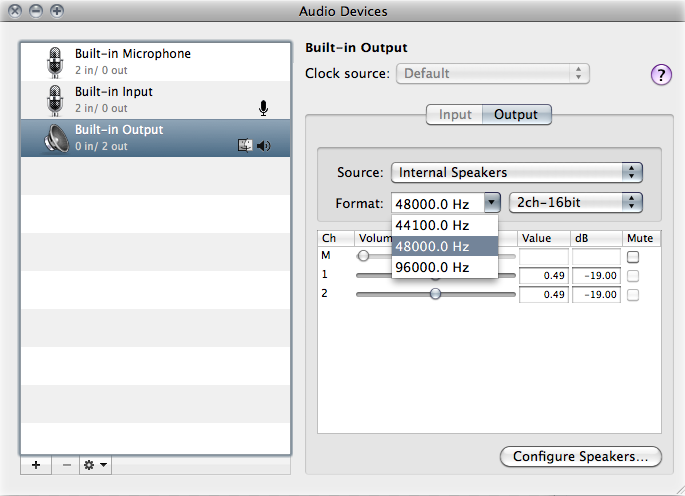
Task: Choose 44100.0 Hz from the format list
Action: pyautogui.click(x=445, y=225)
